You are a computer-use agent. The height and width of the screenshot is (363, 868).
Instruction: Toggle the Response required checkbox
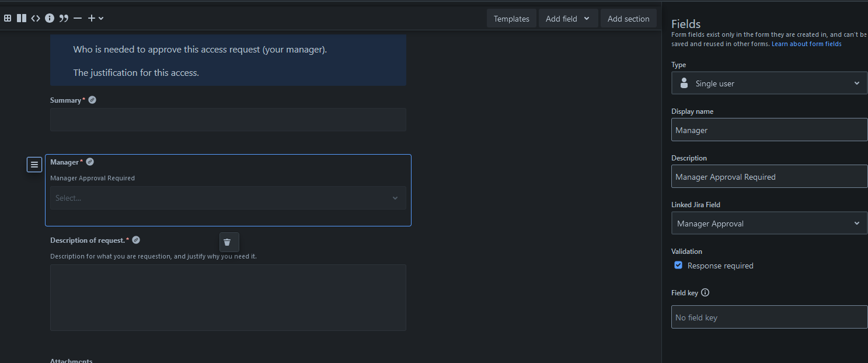[678, 265]
